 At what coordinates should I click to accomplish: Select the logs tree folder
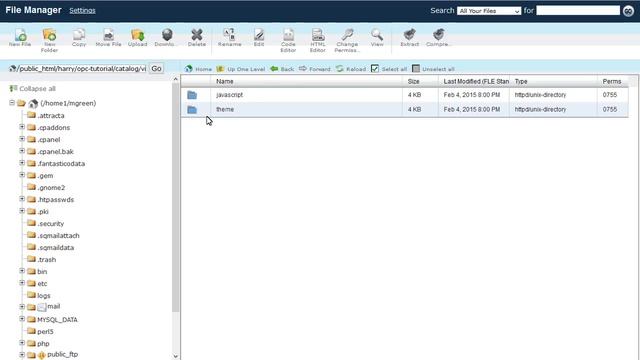point(44,296)
